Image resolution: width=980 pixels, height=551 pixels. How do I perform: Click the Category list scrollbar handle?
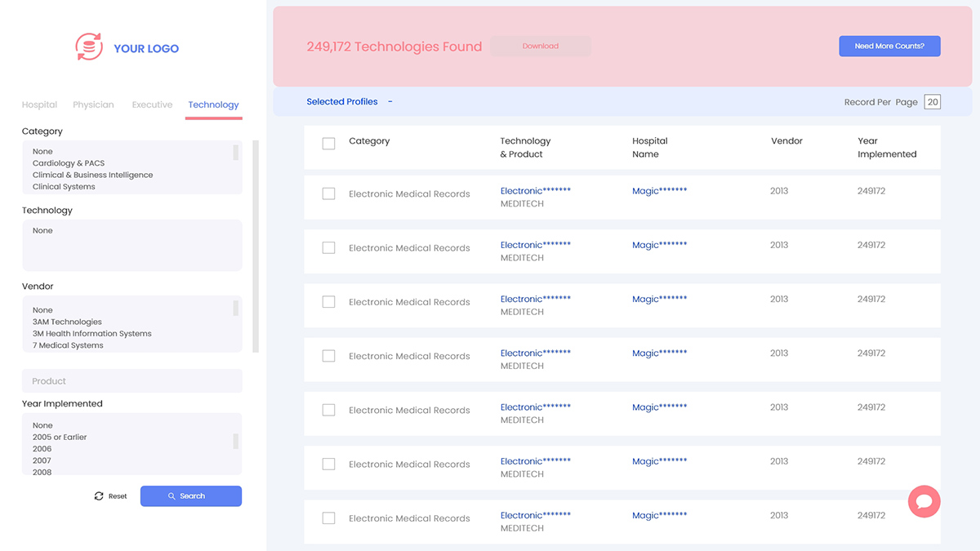[x=236, y=153]
